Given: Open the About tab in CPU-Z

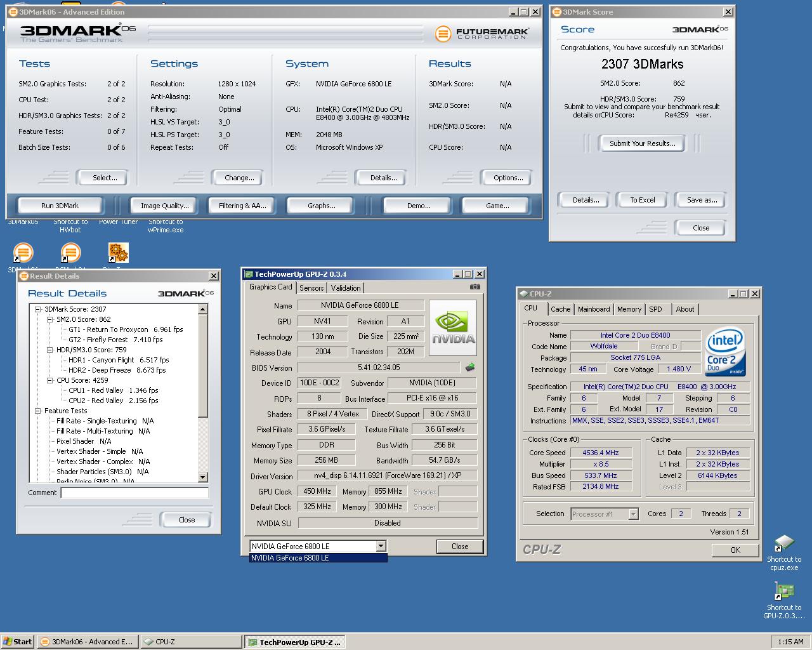Looking at the screenshot, I should pyautogui.click(x=685, y=309).
